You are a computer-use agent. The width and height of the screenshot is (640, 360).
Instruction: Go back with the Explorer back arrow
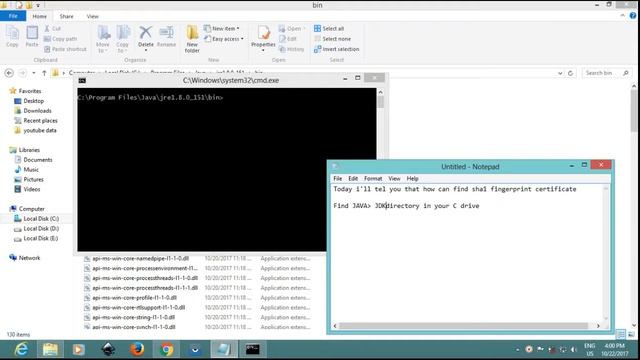9,73
